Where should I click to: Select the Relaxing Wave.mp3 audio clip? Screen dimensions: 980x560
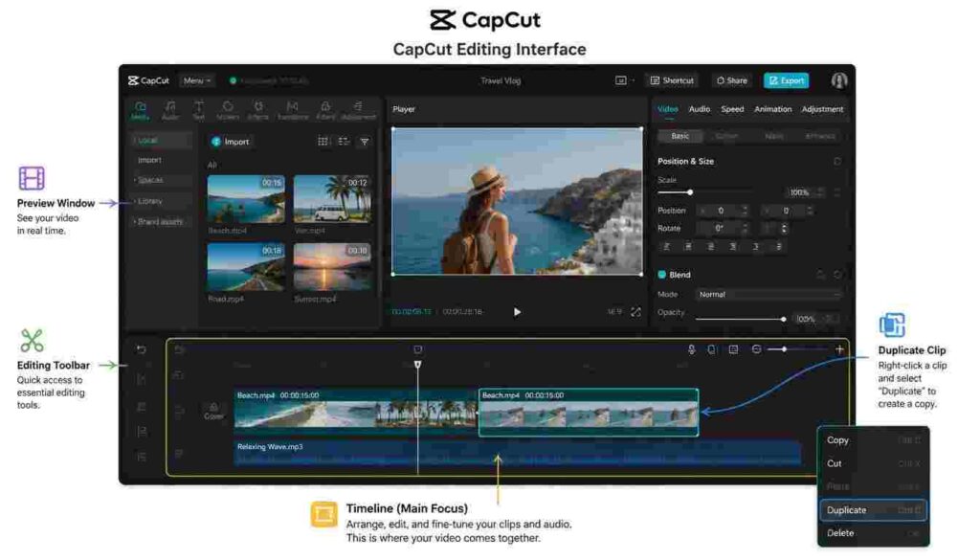[x=518, y=453]
